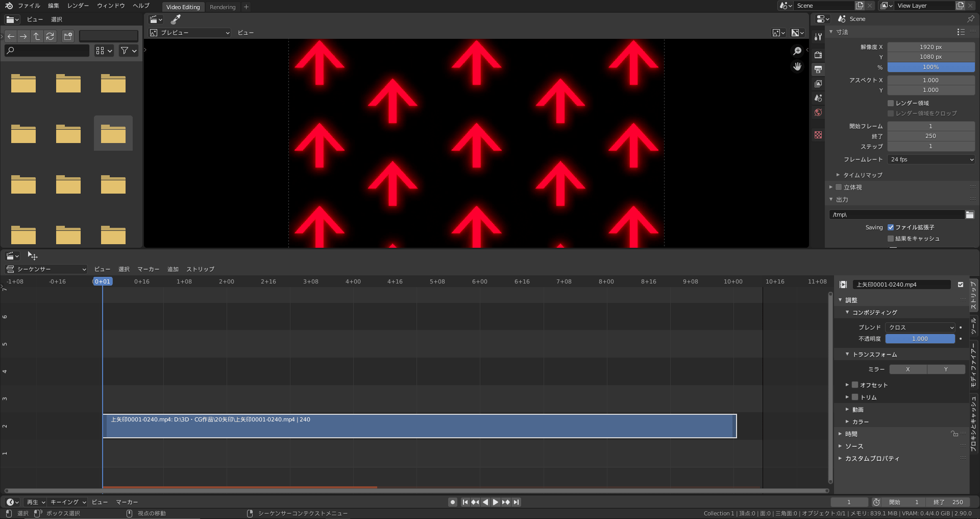980x519 pixels.
Task: Open the World properties tab
Action: (x=818, y=112)
